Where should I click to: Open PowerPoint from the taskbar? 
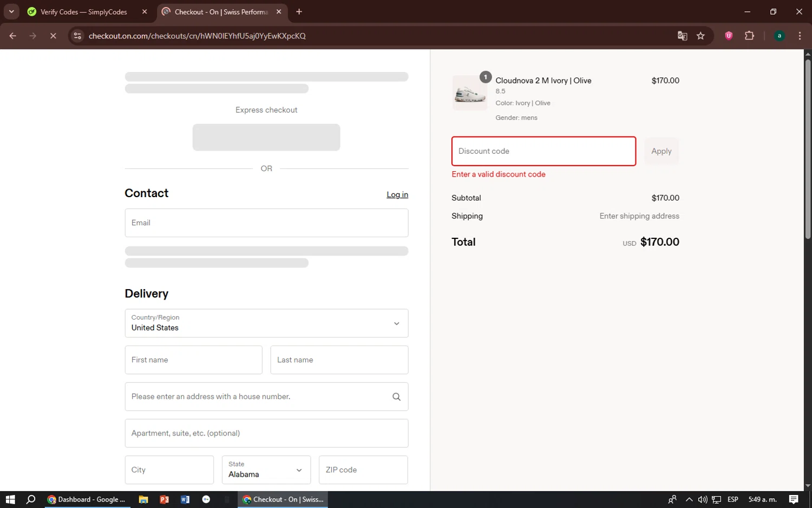click(164, 499)
